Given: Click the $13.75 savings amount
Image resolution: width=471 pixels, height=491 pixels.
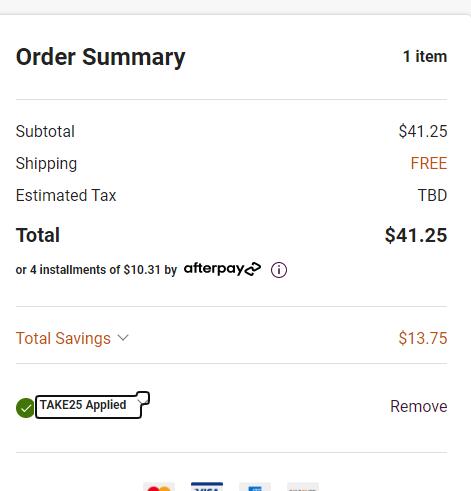Looking at the screenshot, I should (x=423, y=338).
